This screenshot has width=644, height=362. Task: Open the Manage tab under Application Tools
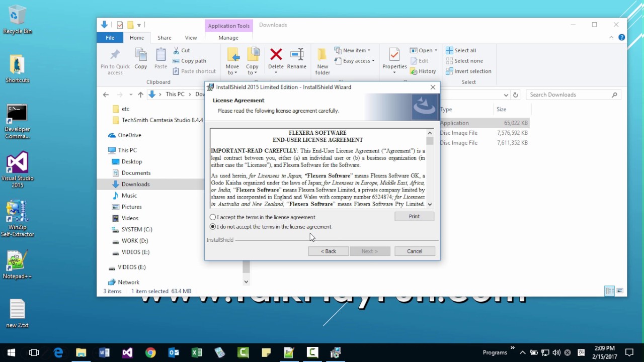click(228, 38)
